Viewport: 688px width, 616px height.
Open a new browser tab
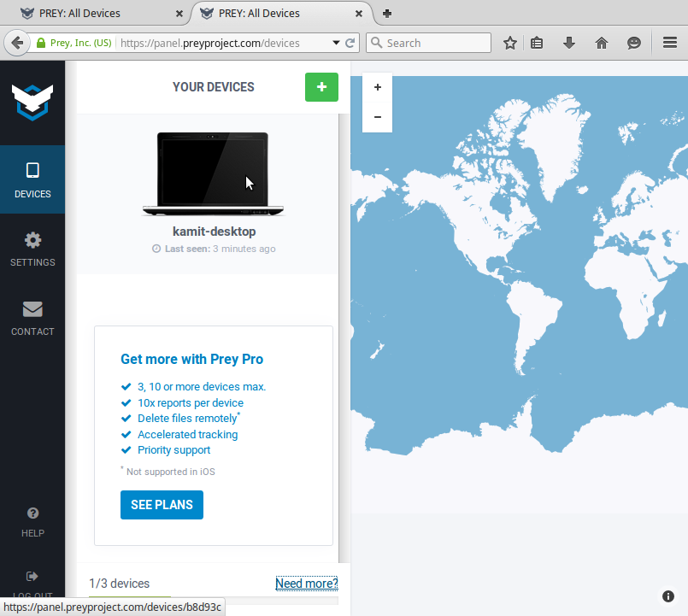(x=387, y=14)
